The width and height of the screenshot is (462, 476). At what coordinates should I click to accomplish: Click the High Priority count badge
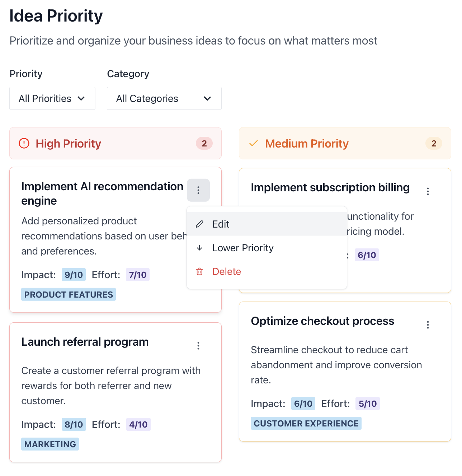[x=204, y=144]
